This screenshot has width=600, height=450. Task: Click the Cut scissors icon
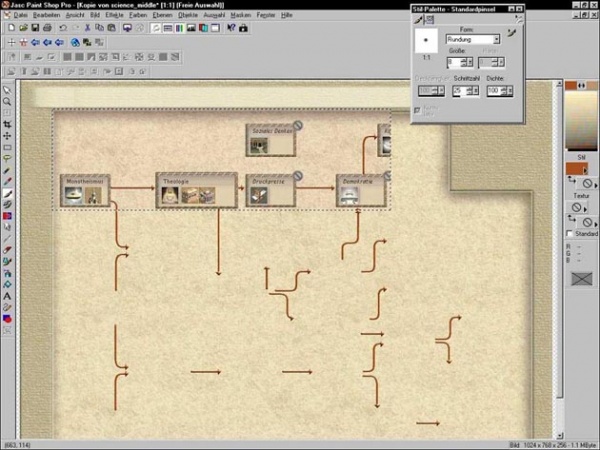coord(87,28)
